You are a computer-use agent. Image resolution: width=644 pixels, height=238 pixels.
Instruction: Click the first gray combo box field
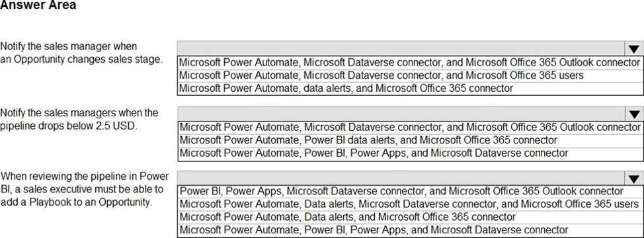[x=401, y=49]
